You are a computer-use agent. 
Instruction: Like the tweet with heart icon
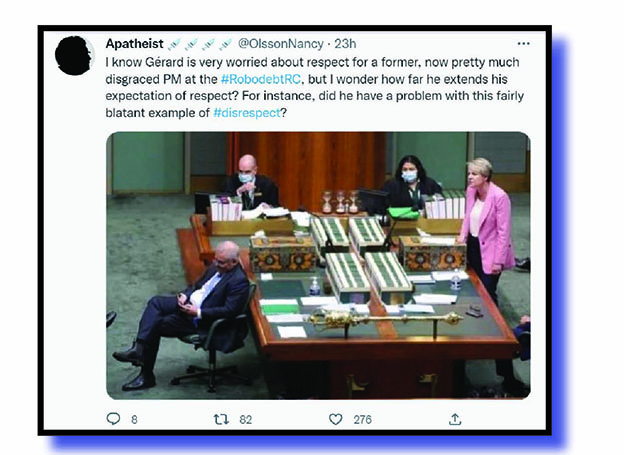pyautogui.click(x=335, y=419)
